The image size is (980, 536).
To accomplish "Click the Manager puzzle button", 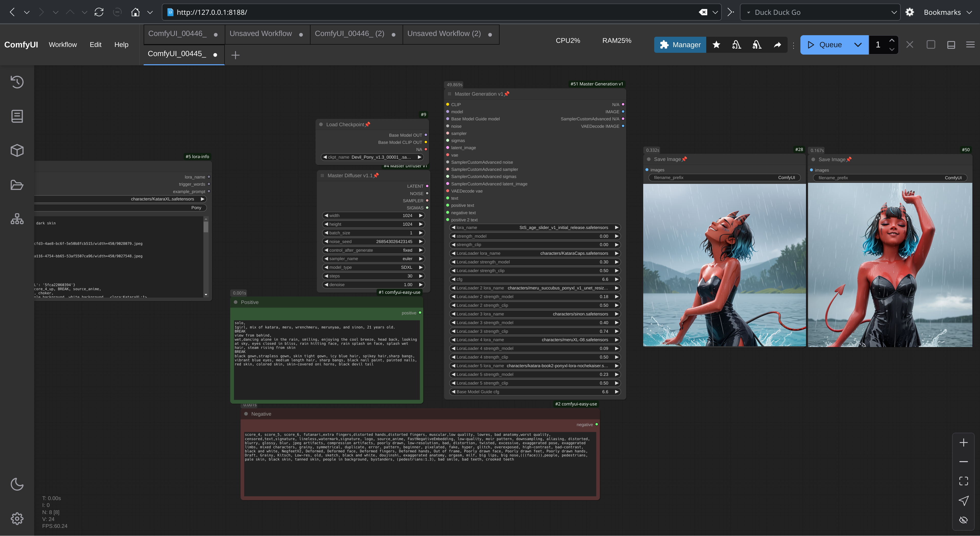I will click(680, 45).
